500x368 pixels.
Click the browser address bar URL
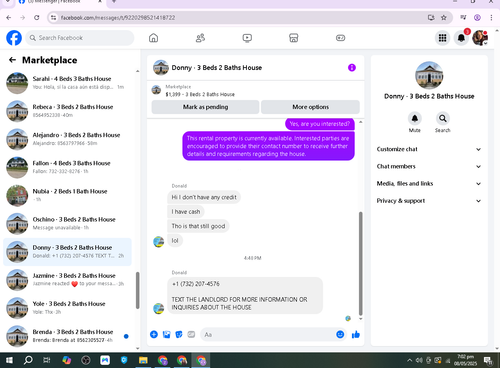tap(118, 18)
